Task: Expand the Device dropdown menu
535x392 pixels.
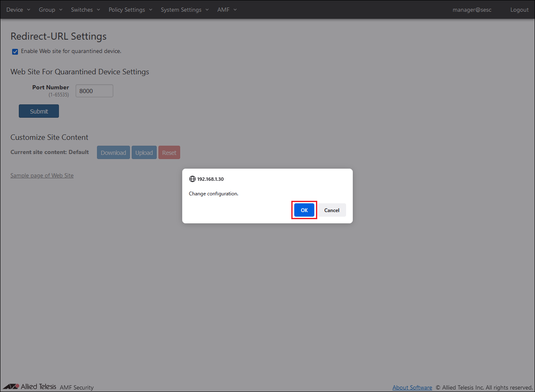Action: pyautogui.click(x=18, y=10)
